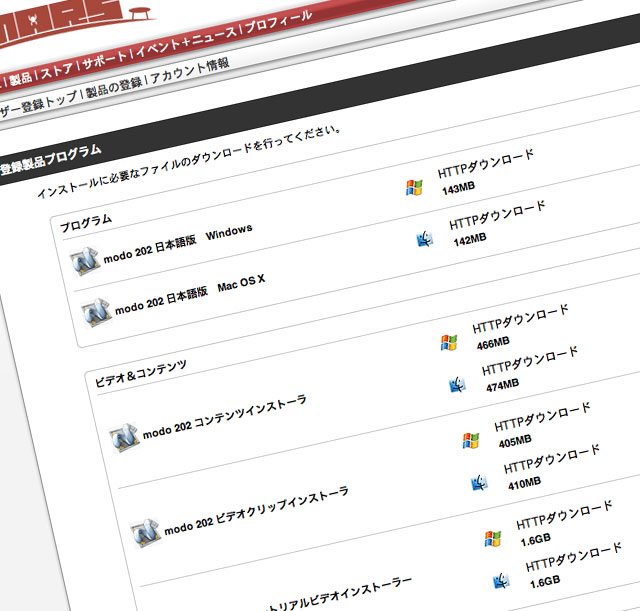
Task: Click the 登録製品プログラム section header
Action: click(50, 159)
